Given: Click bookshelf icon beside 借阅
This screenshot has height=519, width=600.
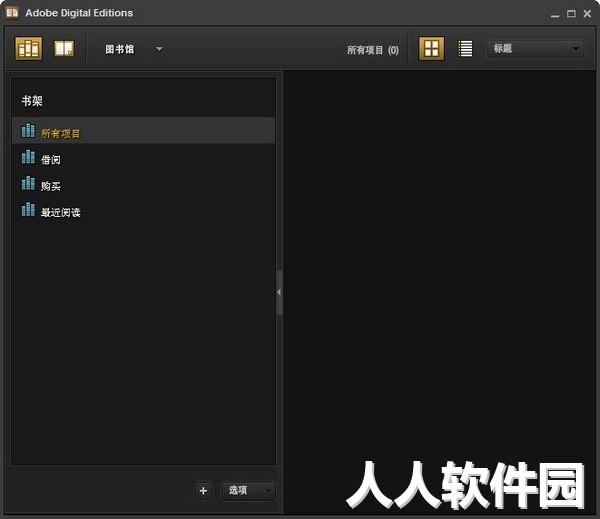Looking at the screenshot, I should pos(28,157).
